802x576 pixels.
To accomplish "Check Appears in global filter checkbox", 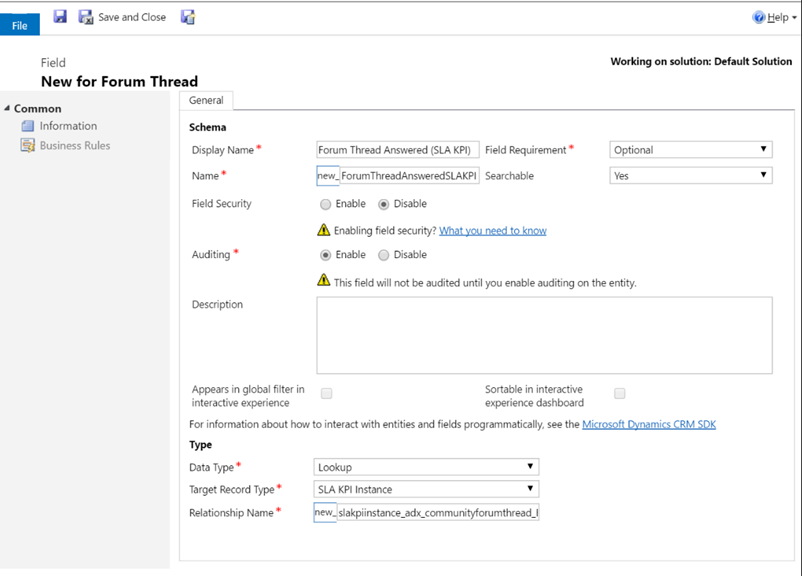I will point(327,394).
